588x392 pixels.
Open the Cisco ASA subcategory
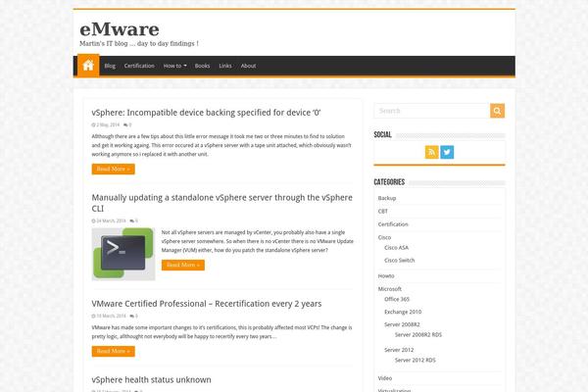click(x=396, y=248)
